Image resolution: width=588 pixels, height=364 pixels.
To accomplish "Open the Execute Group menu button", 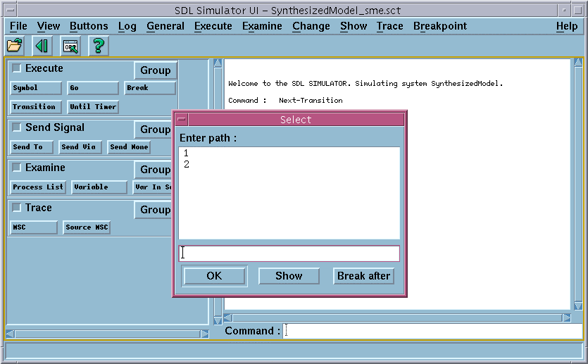I will (155, 70).
